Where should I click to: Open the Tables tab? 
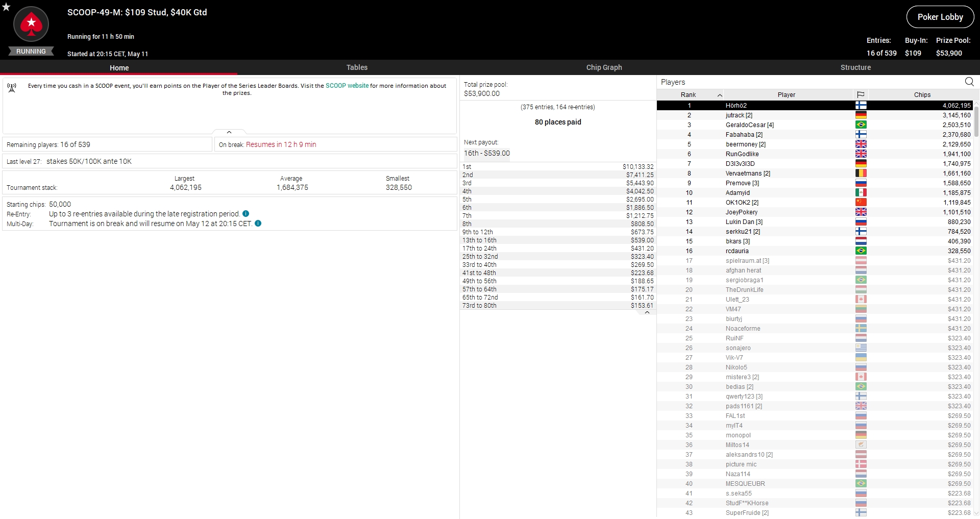pyautogui.click(x=357, y=67)
